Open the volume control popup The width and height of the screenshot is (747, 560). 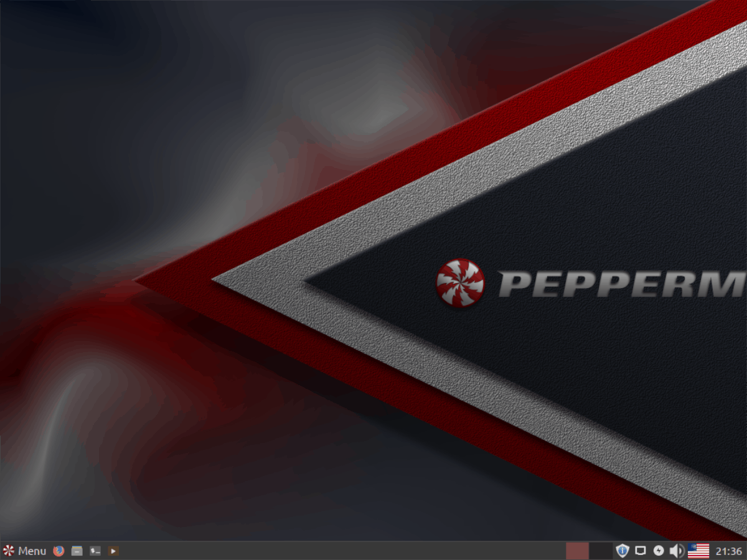point(676,551)
